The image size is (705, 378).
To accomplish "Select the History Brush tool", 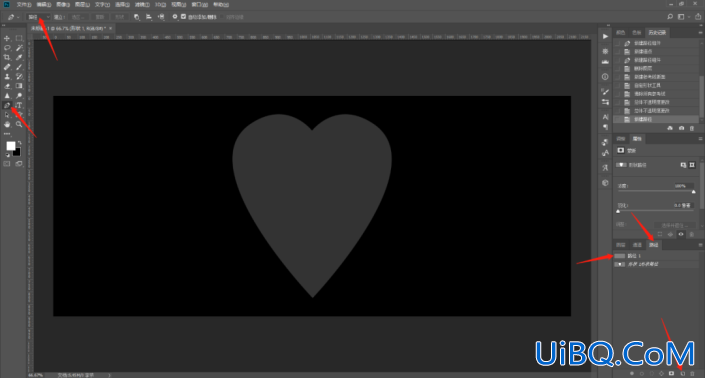I will 19,76.
